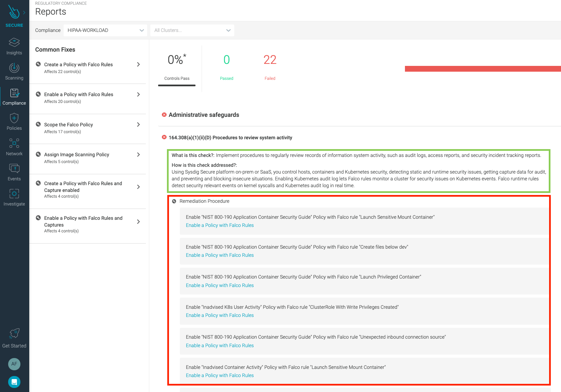
Task: Click the AF user avatar
Action: [x=14, y=364]
